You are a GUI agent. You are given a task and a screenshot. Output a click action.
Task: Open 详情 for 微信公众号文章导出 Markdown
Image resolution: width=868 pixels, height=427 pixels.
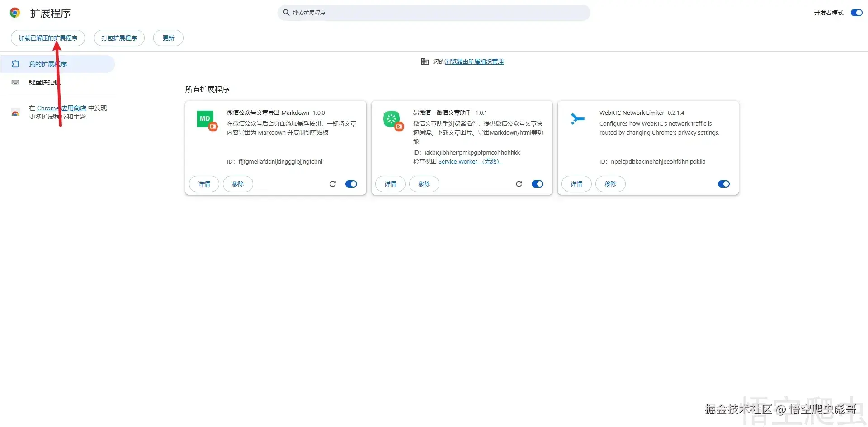tap(204, 184)
